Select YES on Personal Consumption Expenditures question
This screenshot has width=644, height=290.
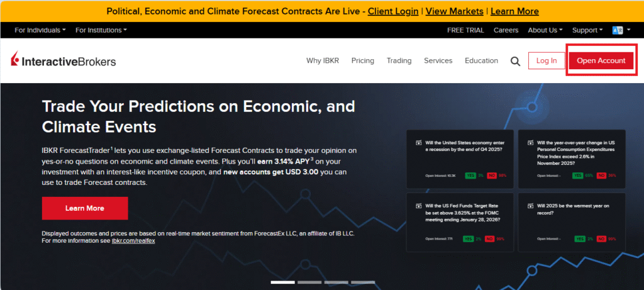click(579, 176)
